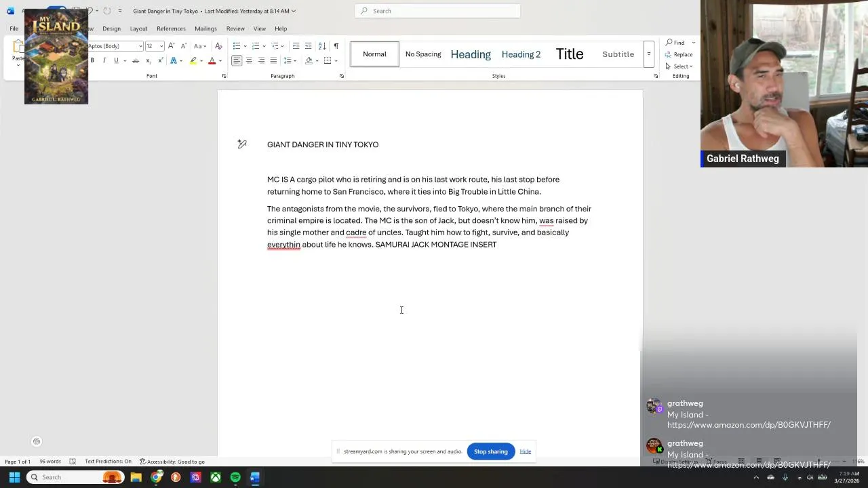868x488 pixels.
Task: Open the font name combo box
Action: [x=115, y=46]
